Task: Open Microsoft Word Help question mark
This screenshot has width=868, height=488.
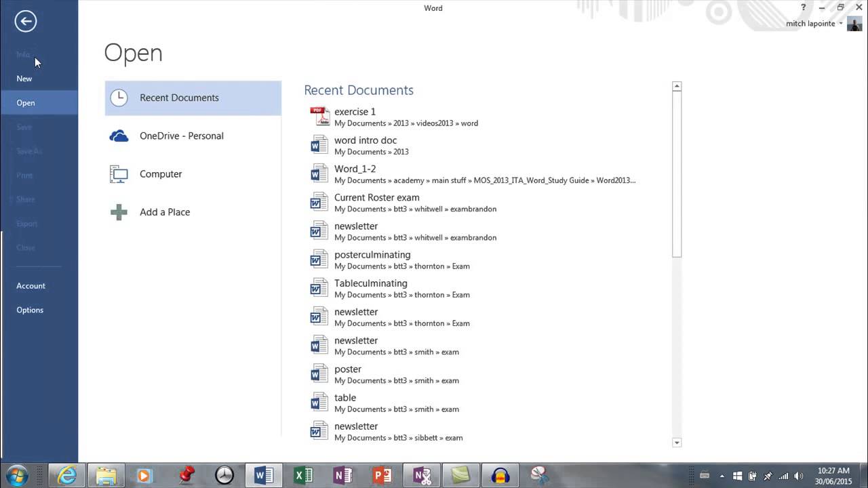Action: pos(804,7)
